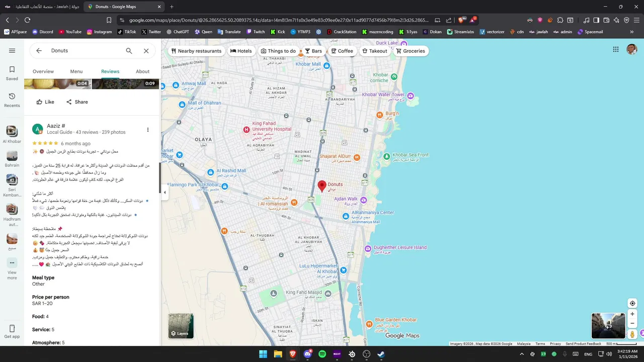Open the YouTube bookmark

(70, 32)
